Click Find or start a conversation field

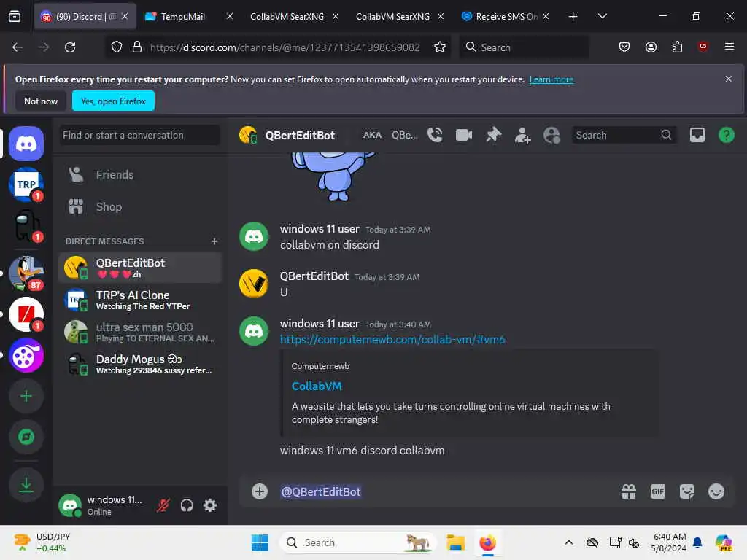pos(140,135)
